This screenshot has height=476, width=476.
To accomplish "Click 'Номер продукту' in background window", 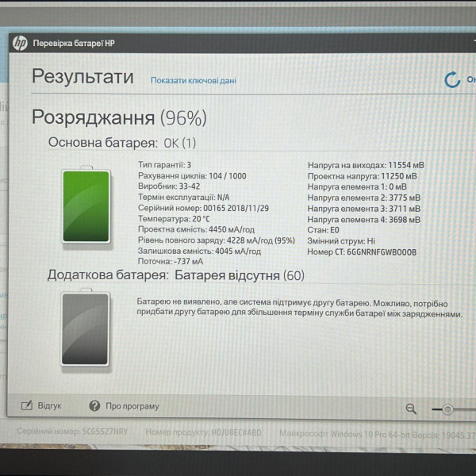I will tap(203, 432).
